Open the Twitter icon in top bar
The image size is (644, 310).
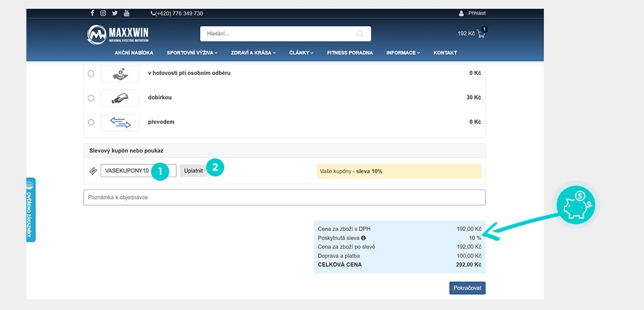[x=115, y=13]
